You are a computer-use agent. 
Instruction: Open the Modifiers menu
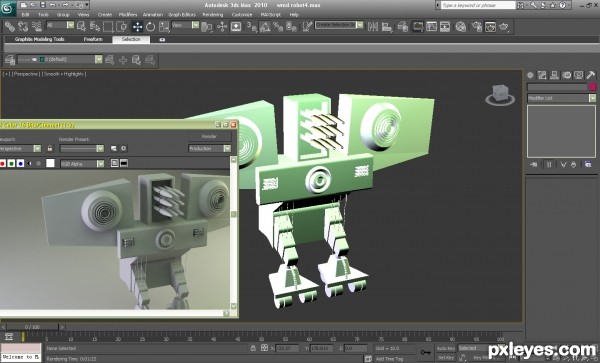(x=128, y=15)
